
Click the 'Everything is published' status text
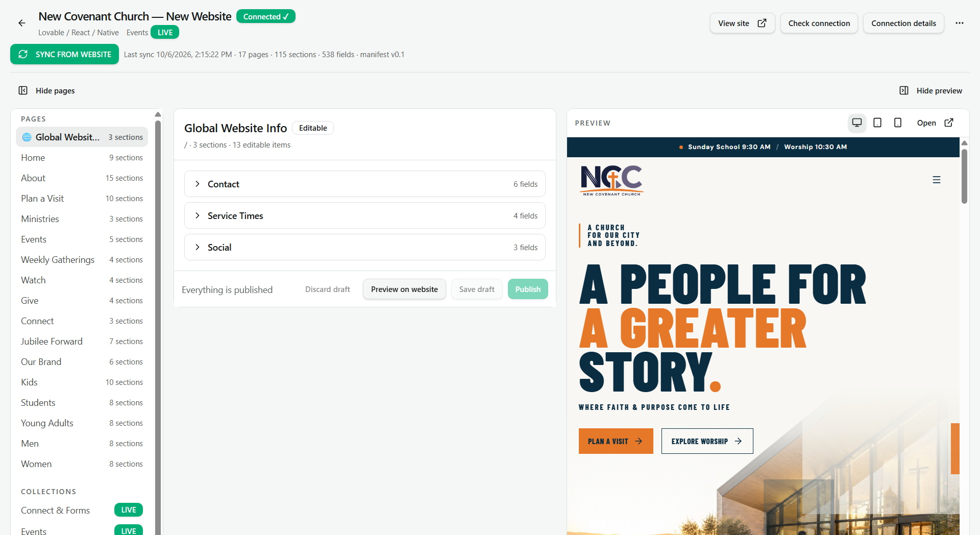227,289
